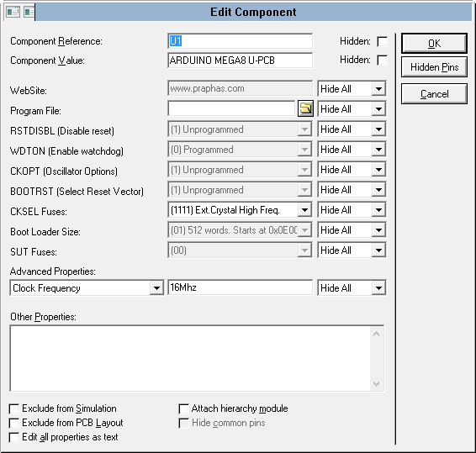Open Hide All dropdown beside 16Mhz field
The height and width of the screenshot is (453, 476).
click(378, 288)
